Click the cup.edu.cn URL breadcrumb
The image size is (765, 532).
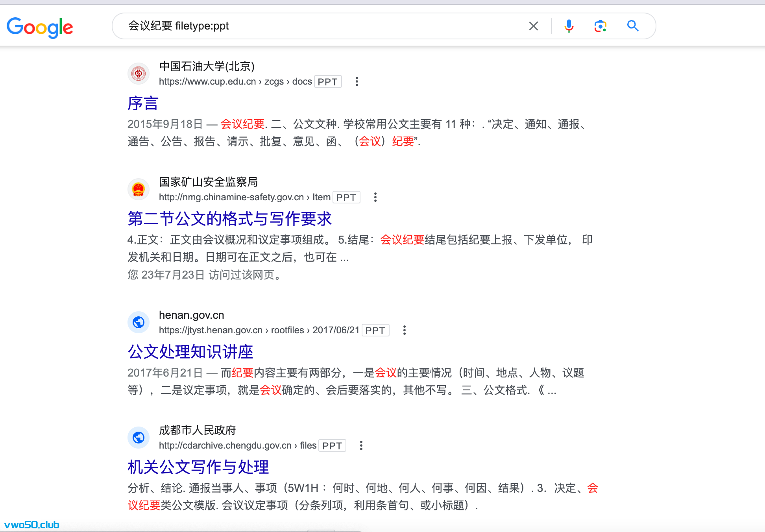[x=235, y=81]
